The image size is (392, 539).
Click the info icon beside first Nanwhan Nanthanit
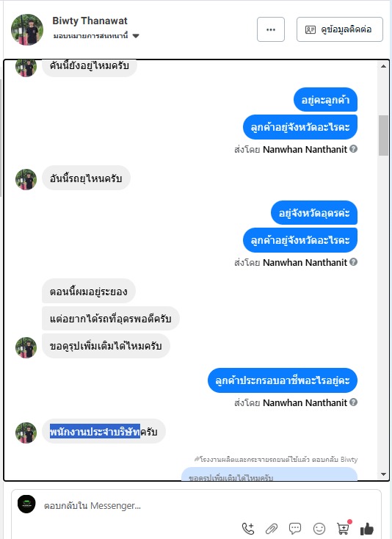point(354,149)
